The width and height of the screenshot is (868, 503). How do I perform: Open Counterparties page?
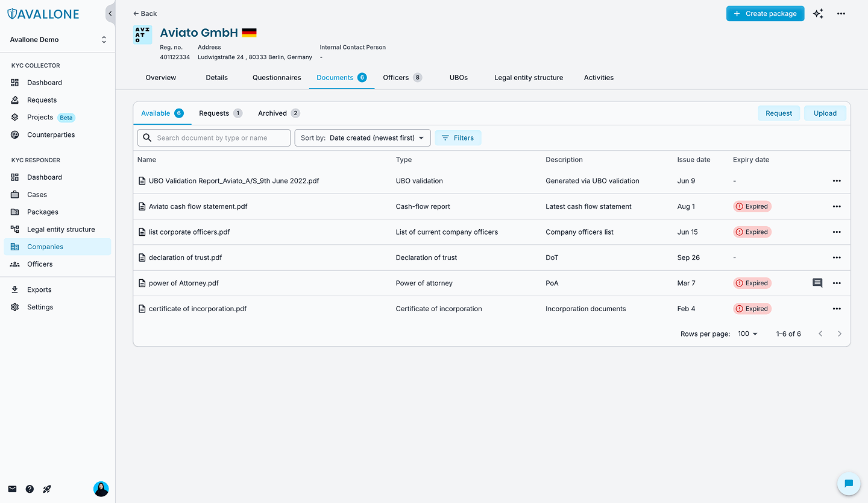(57, 134)
